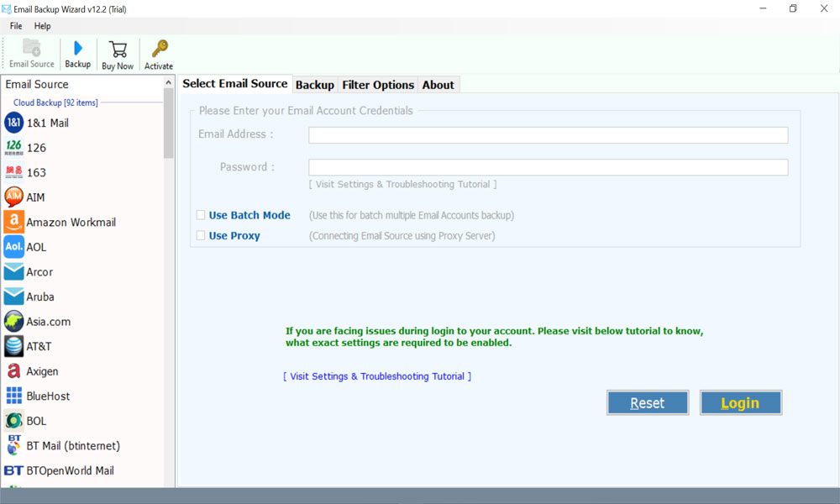Screen dimensions: 840x504
Task: Open the File menu
Action: coord(15,25)
